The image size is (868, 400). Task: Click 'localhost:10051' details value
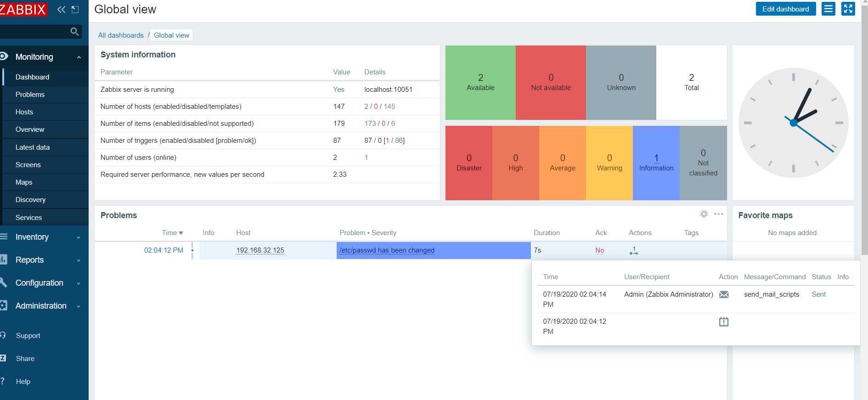tap(388, 90)
